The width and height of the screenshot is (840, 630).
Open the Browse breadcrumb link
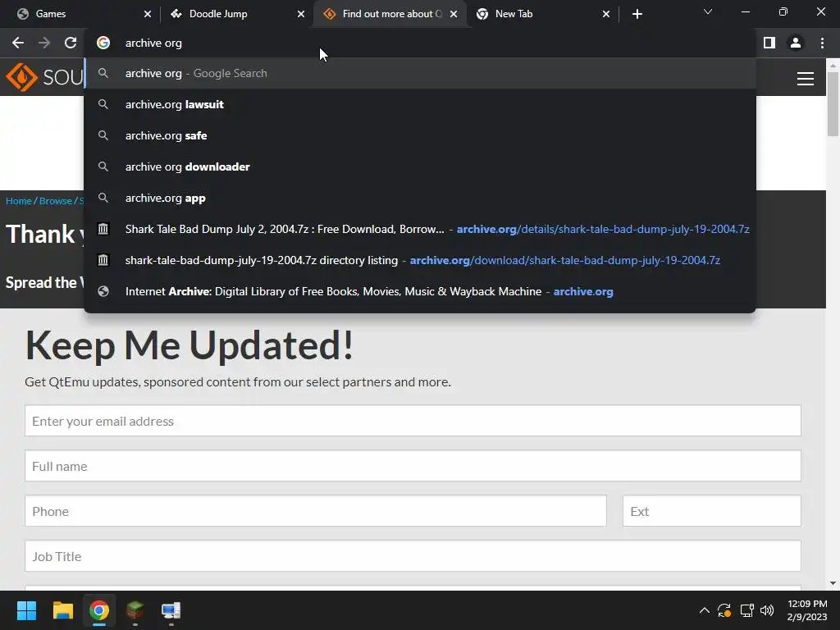(56, 201)
